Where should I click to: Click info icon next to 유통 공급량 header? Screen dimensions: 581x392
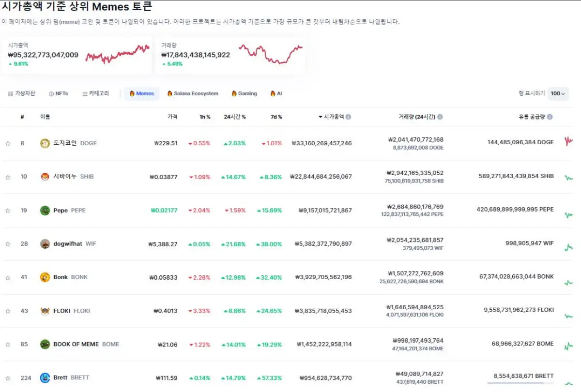550,117
